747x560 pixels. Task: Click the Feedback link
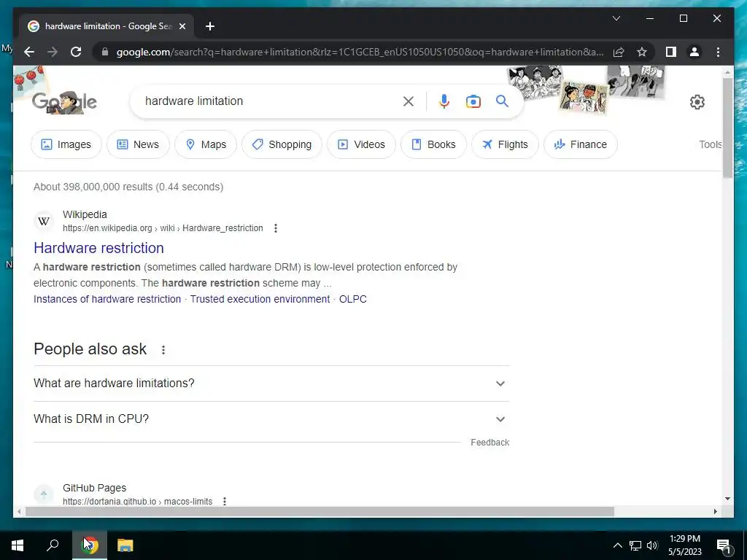tap(489, 443)
